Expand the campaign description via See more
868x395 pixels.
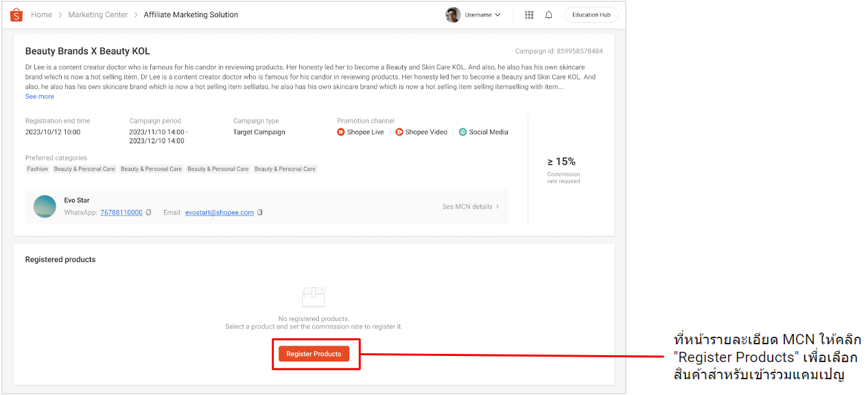click(x=39, y=96)
